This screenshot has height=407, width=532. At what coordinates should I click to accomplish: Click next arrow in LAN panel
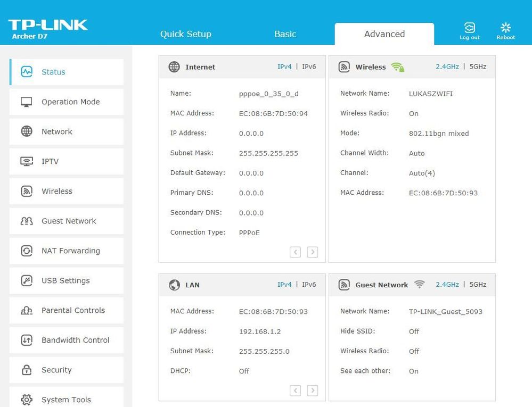(x=313, y=391)
